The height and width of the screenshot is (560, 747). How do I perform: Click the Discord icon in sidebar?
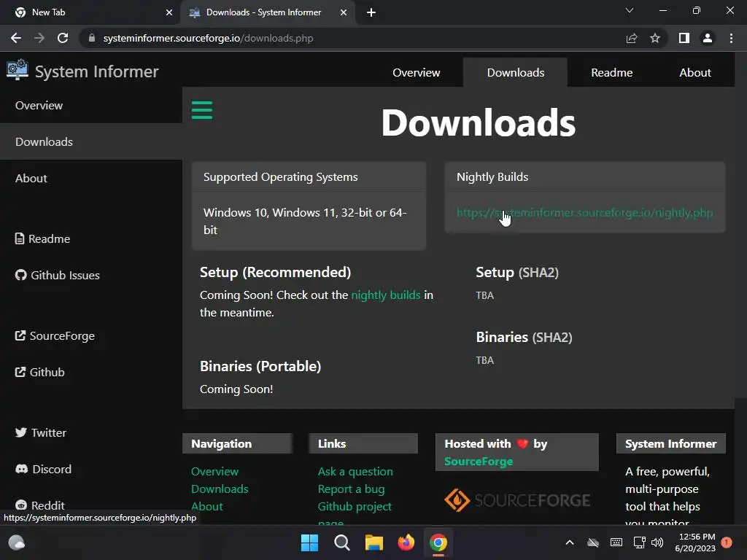point(21,469)
